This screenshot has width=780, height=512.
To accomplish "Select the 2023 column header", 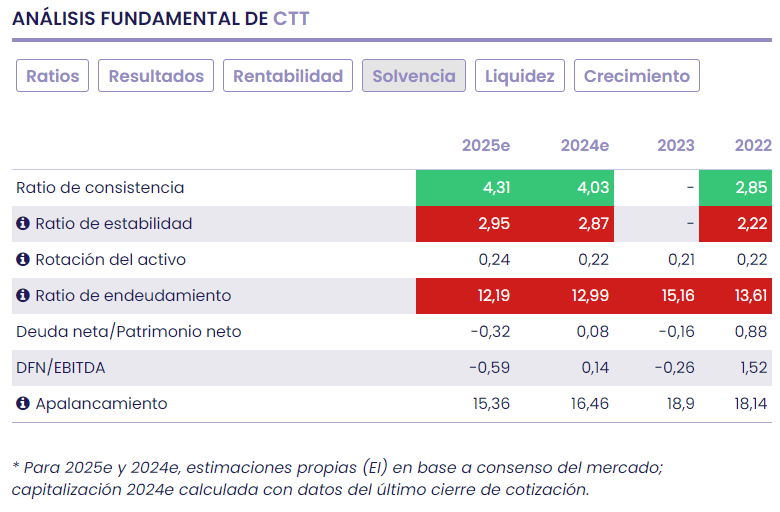I will tap(676, 146).
